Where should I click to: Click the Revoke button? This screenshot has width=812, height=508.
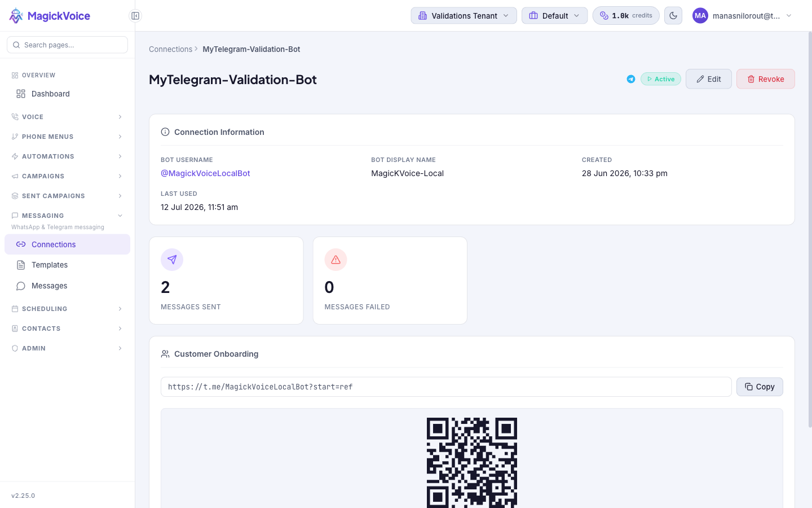click(766, 79)
